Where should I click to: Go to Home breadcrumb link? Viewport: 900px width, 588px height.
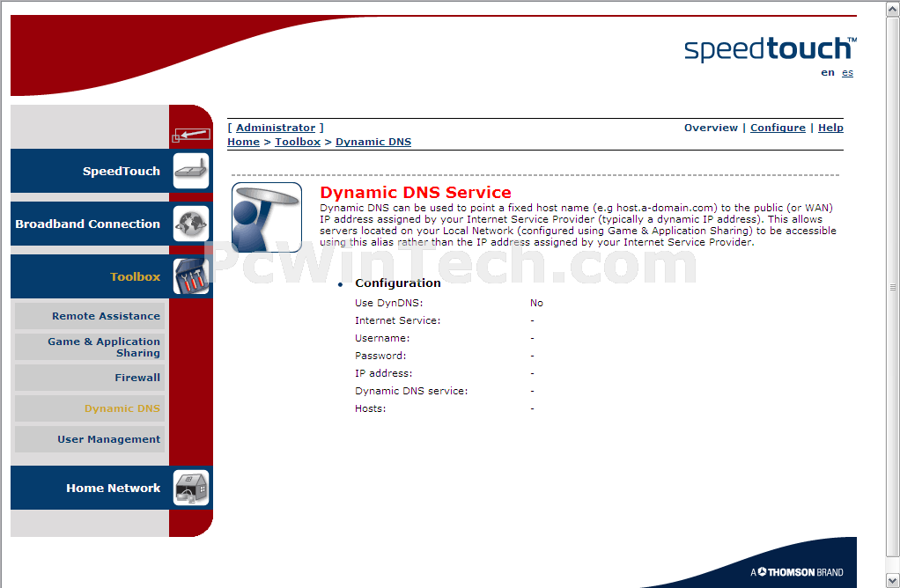coord(243,142)
